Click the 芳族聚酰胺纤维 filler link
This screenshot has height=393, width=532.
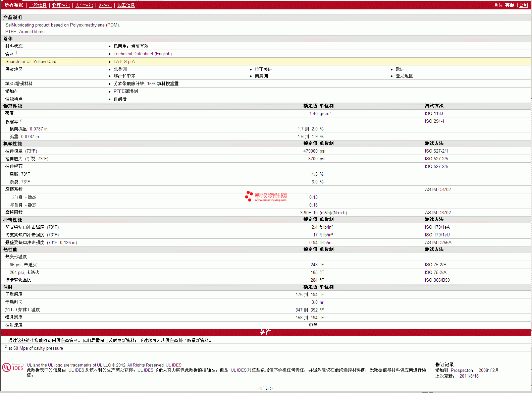click(129, 84)
